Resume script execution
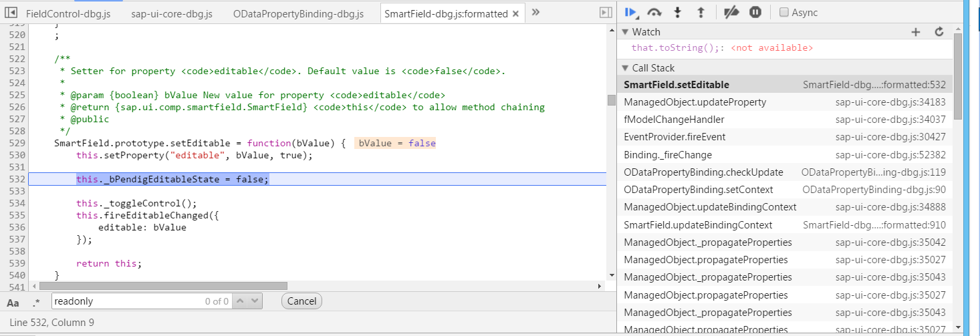 [x=630, y=12]
